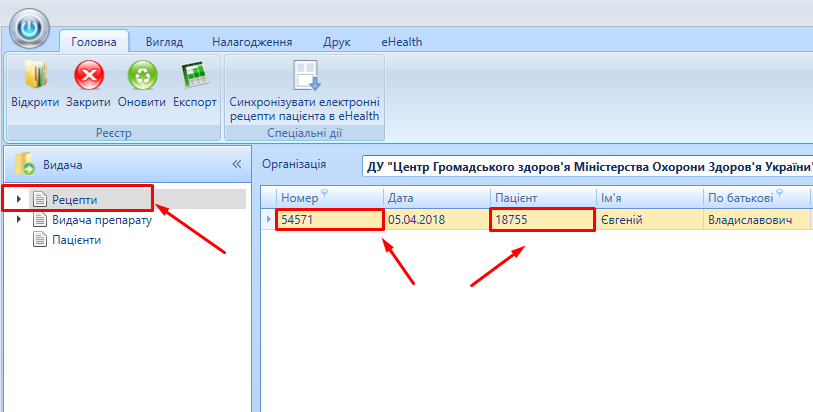The width and height of the screenshot is (813, 412).
Task: Click the Видача panel header title
Action: click(x=63, y=165)
